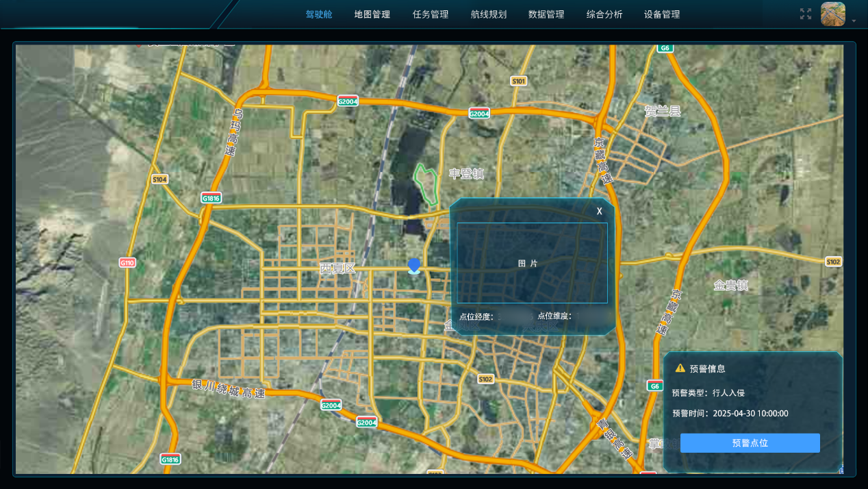
Task: Open 航线规划 in the top navigation
Action: pyautogui.click(x=489, y=14)
